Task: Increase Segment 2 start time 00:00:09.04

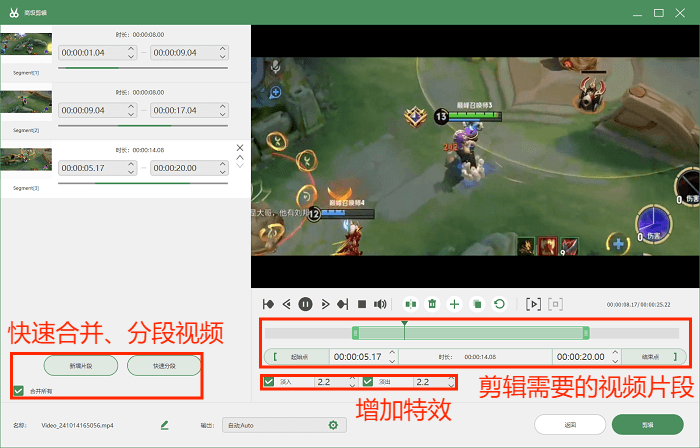Action: pyautogui.click(x=131, y=106)
